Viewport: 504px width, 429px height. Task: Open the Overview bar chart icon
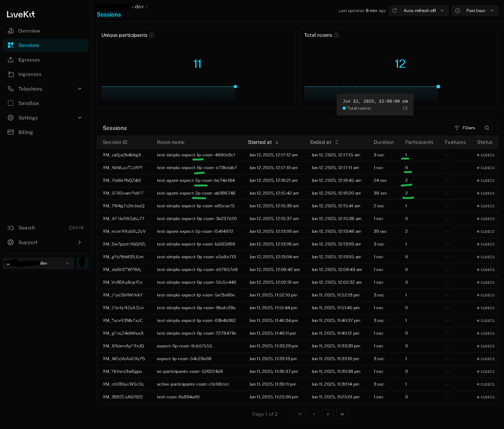[11, 31]
